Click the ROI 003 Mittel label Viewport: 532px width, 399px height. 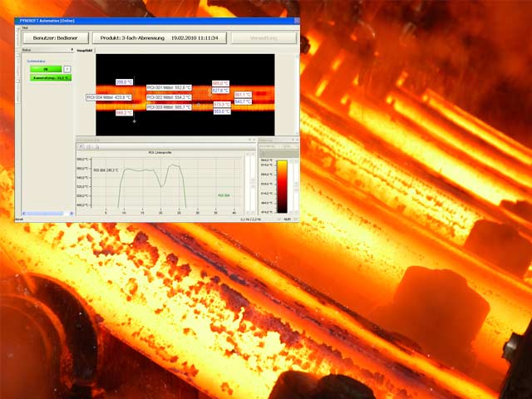click(x=169, y=107)
